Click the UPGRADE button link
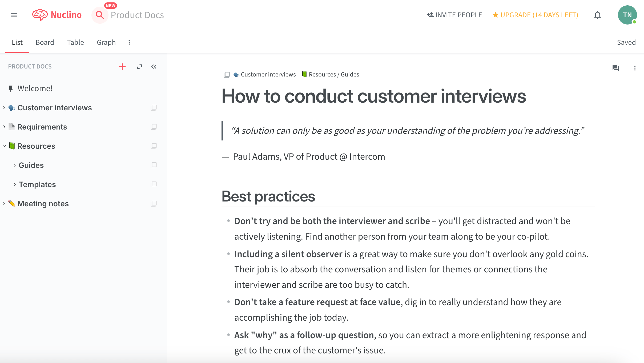644x363 pixels. pos(536,15)
